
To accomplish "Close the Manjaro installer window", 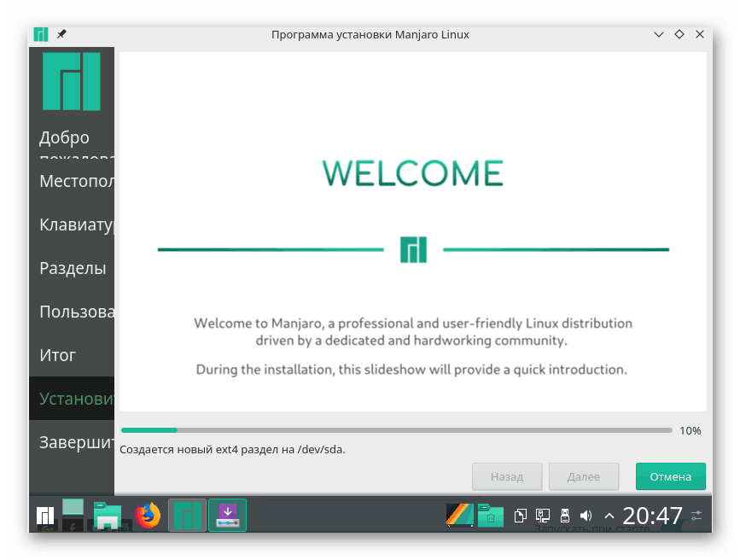I will point(700,34).
